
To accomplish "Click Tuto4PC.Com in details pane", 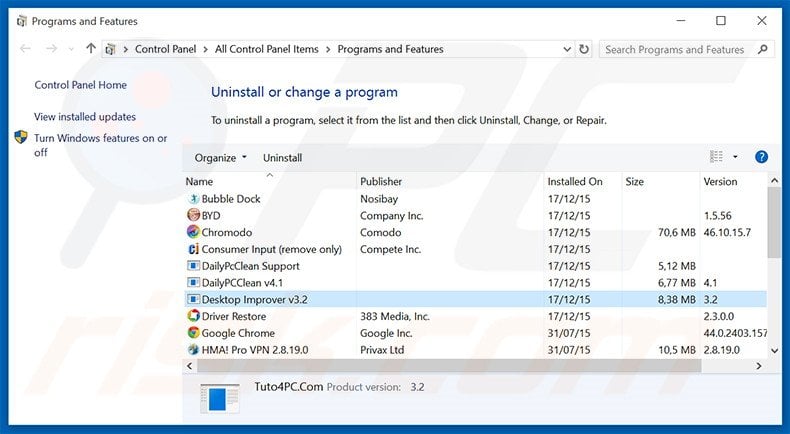I will (x=289, y=387).
